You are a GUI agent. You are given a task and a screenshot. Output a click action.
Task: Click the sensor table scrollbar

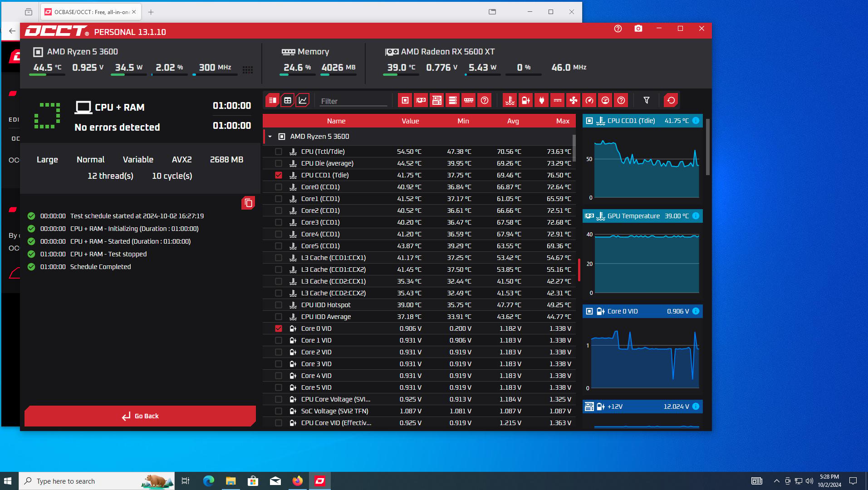tap(574, 147)
